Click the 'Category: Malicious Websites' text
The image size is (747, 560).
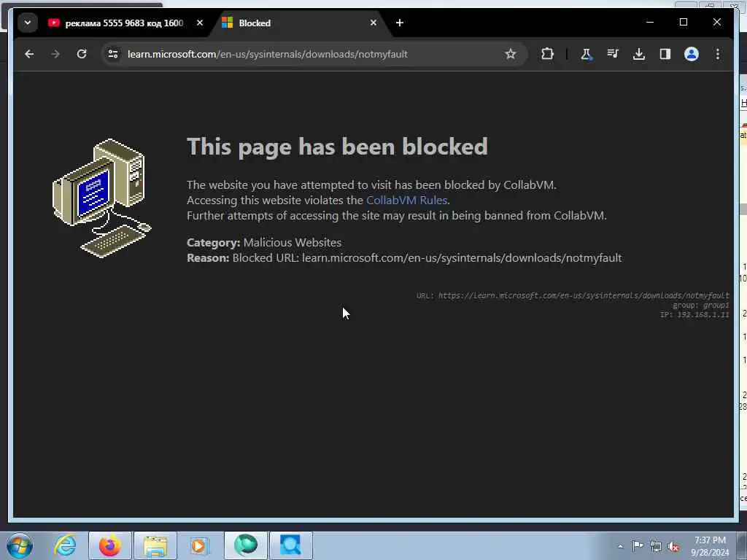pyautogui.click(x=264, y=242)
